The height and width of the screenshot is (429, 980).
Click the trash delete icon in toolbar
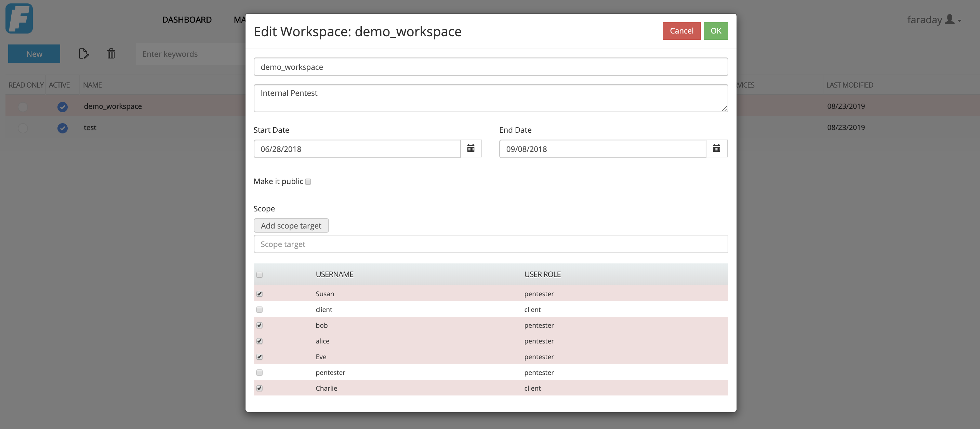pyautogui.click(x=111, y=54)
